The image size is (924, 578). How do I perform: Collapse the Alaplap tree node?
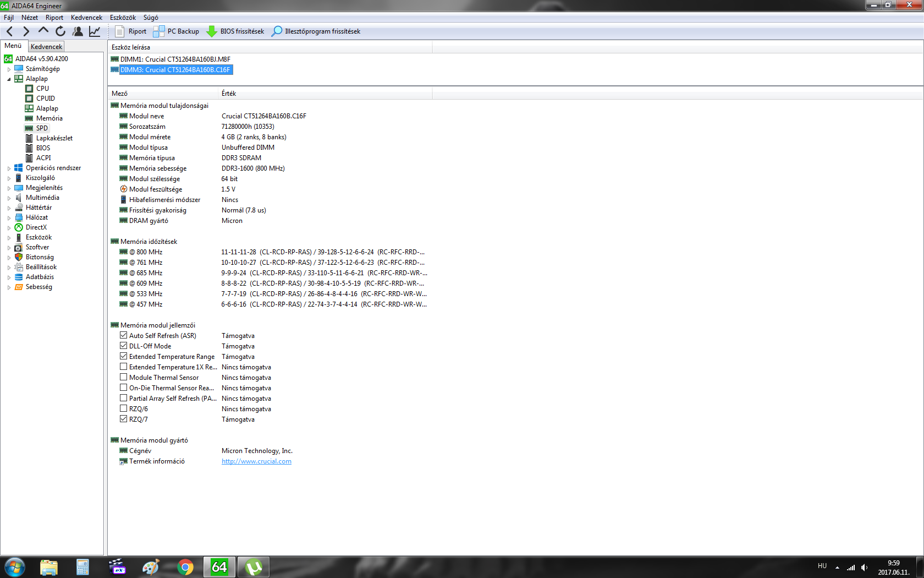click(9, 79)
